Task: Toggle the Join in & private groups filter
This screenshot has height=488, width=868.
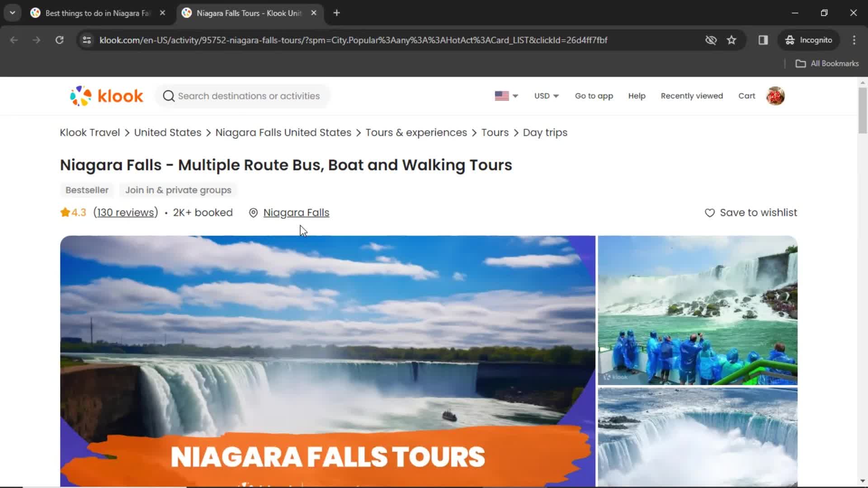Action: [x=178, y=189]
